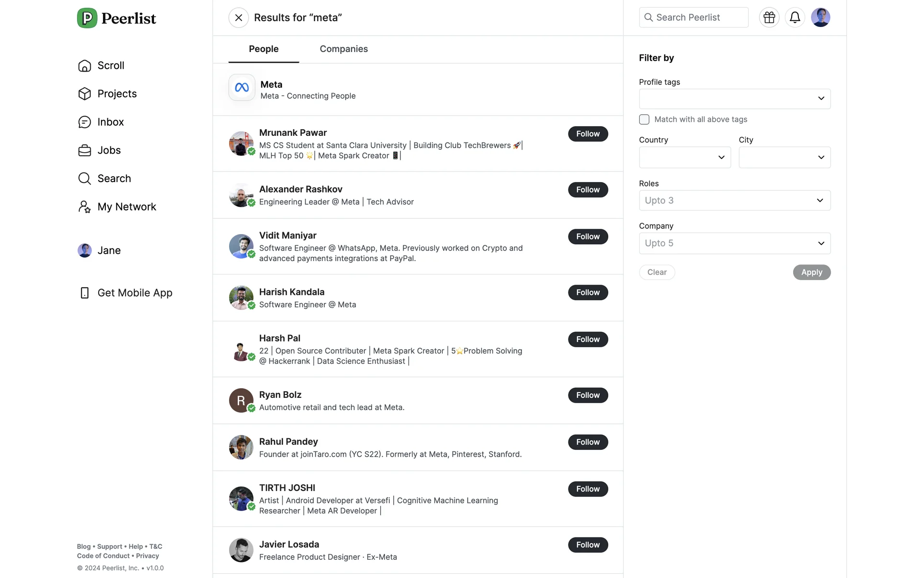The width and height of the screenshot is (924, 578).
Task: Switch to the Companies tab
Action: [344, 49]
